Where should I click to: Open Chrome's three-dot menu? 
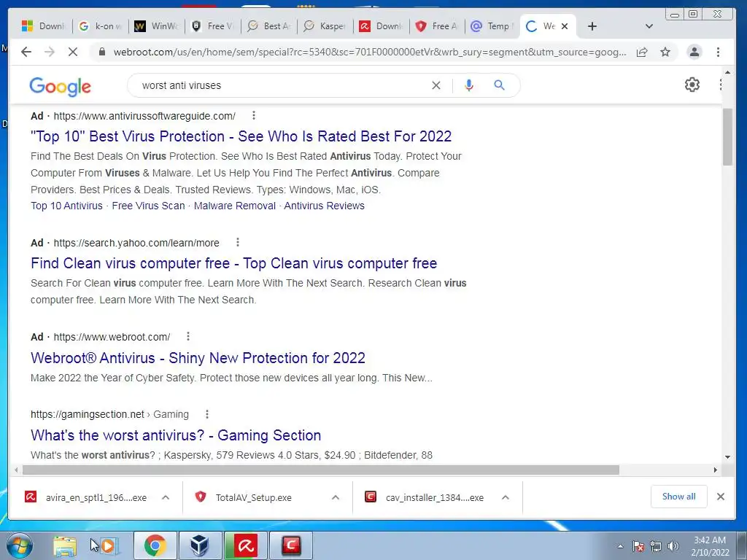[x=718, y=52]
